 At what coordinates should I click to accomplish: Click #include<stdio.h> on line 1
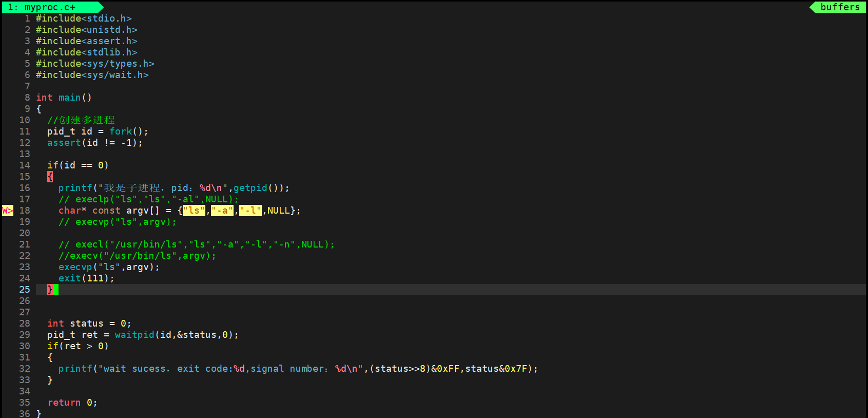[x=84, y=18]
